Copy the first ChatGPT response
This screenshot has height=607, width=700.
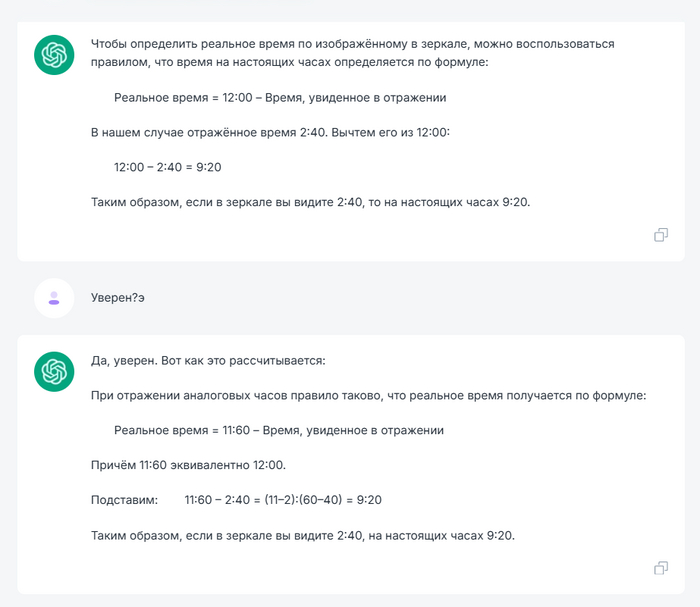661,235
